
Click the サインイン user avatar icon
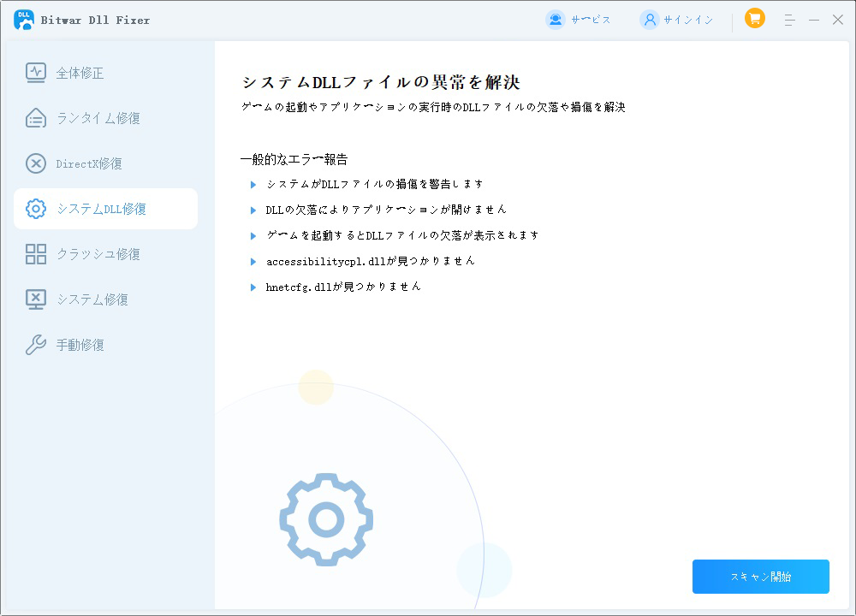click(x=650, y=20)
